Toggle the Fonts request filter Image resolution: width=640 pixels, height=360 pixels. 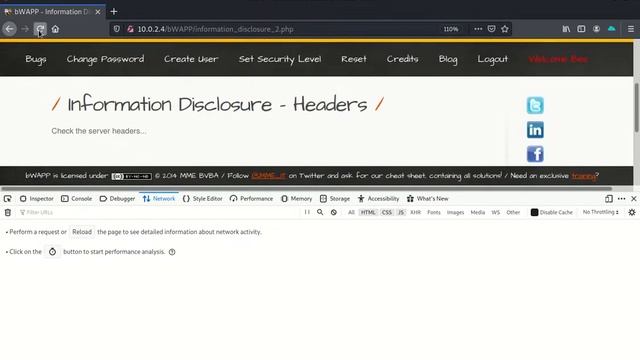tap(434, 212)
